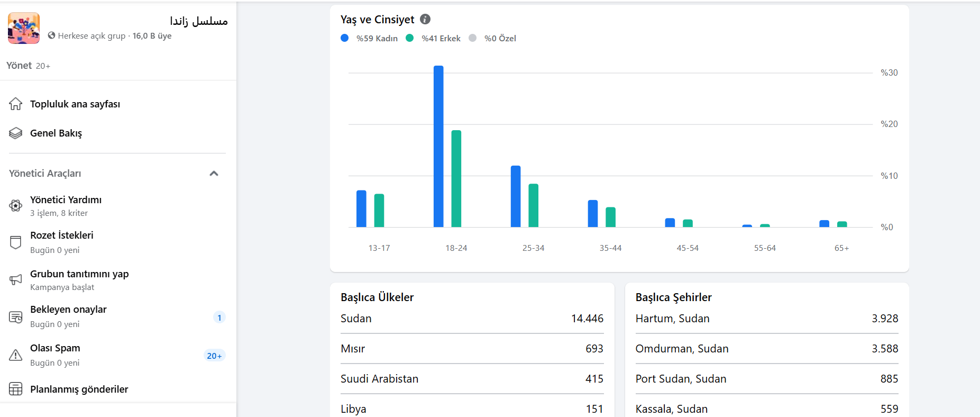Click the green 35-44 Erkek bar

click(x=610, y=217)
